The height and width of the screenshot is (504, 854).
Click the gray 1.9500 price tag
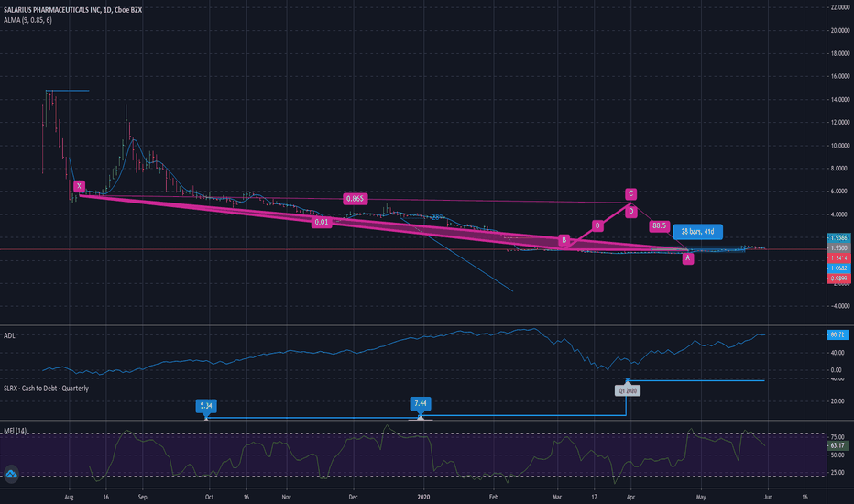838,248
